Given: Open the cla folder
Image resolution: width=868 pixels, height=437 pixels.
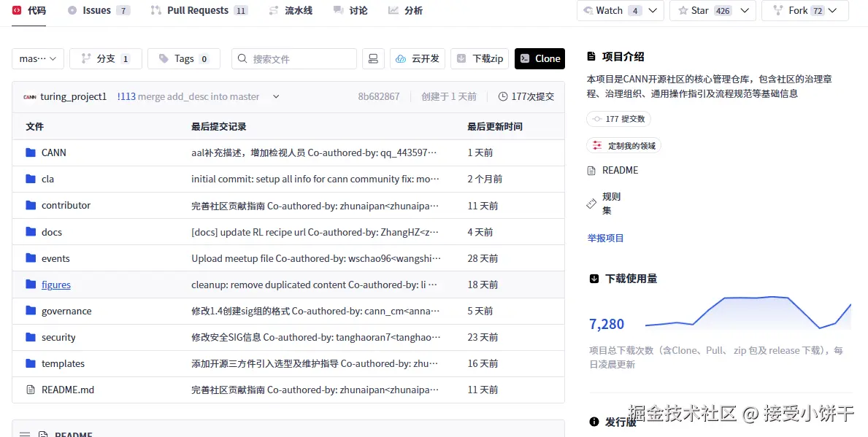Looking at the screenshot, I should point(47,179).
